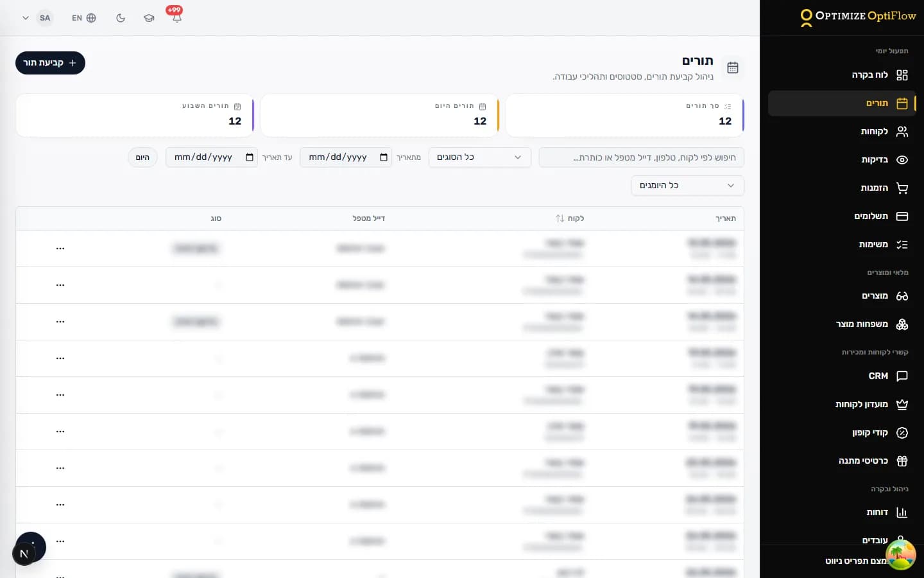Focus the search field for customer or phone

(642, 157)
